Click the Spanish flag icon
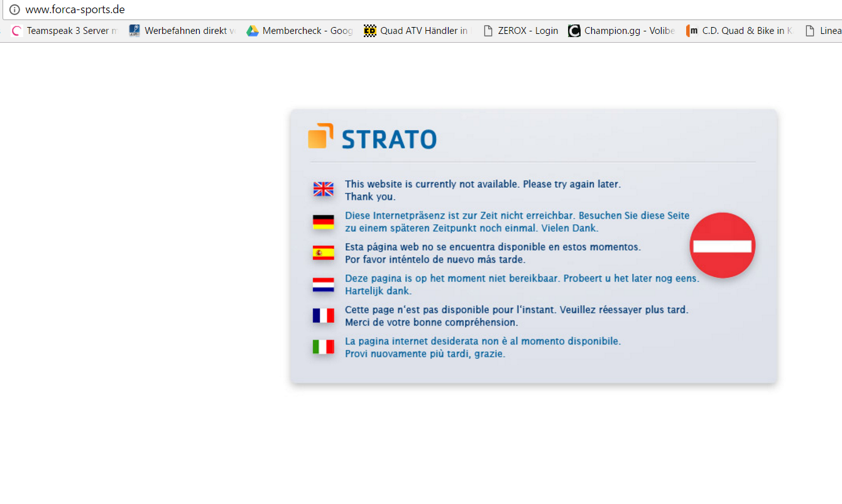This screenshot has height=504, width=842. (x=323, y=253)
